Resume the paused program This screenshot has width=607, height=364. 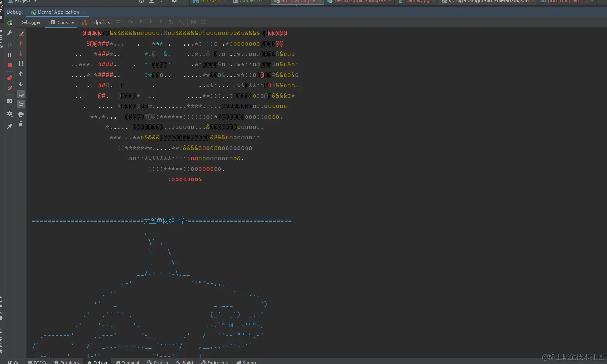pos(10,45)
